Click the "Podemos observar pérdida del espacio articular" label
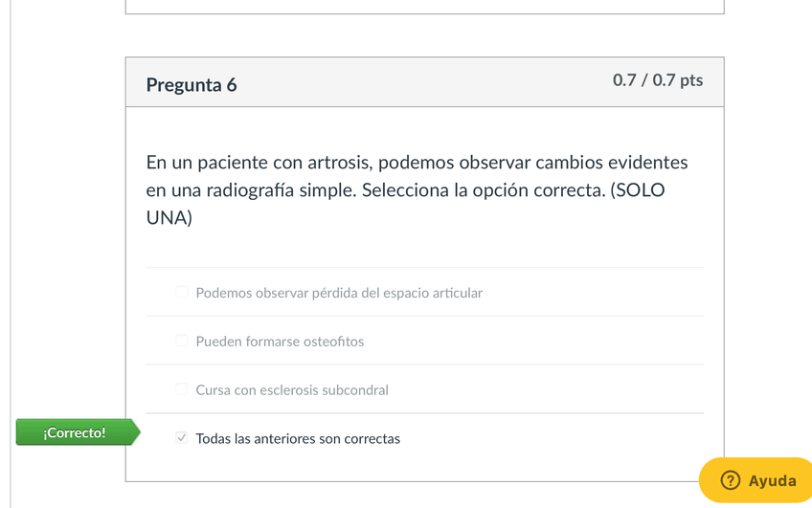This screenshot has height=508, width=812. click(x=339, y=293)
